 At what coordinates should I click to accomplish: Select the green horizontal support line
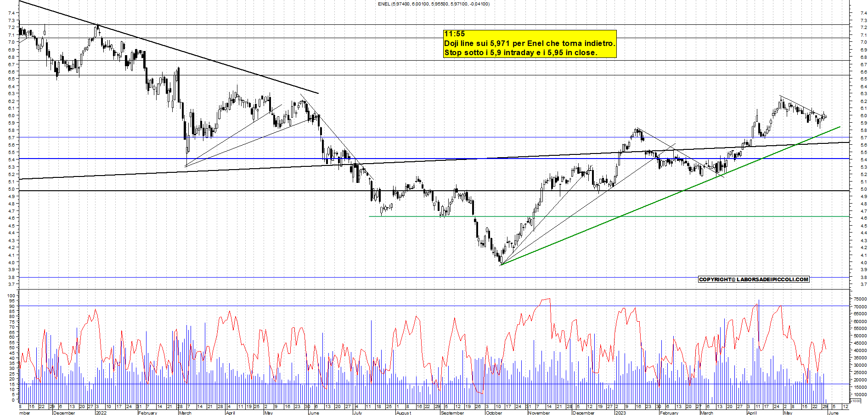[x=609, y=216]
